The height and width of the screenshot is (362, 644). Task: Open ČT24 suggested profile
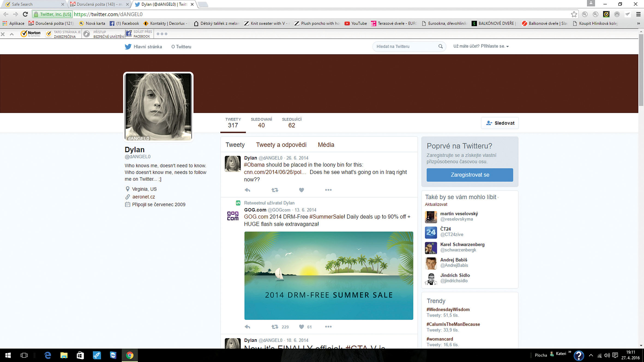coord(446,229)
